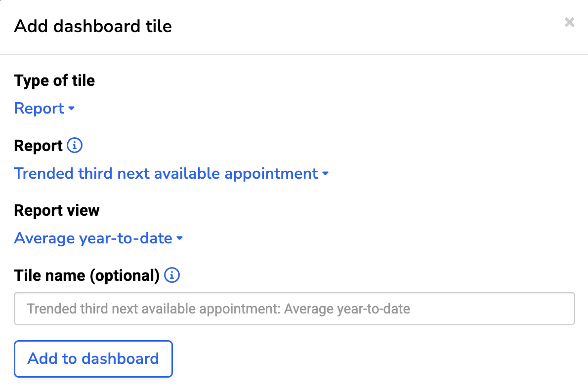The image size is (588, 390).
Task: Click the Report view label
Action: click(x=57, y=210)
